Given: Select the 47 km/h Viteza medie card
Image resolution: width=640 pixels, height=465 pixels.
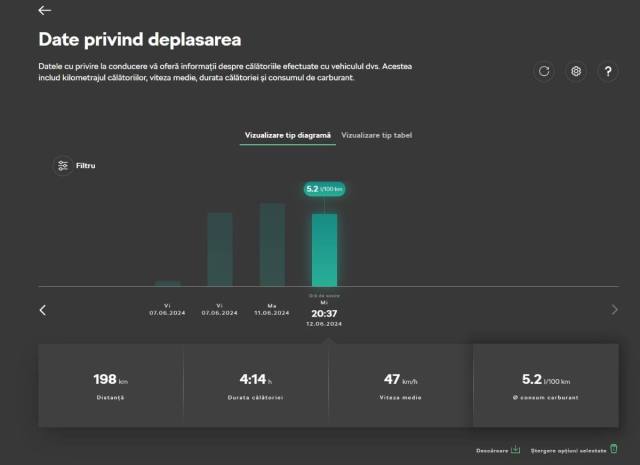Looking at the screenshot, I should click(x=400, y=385).
